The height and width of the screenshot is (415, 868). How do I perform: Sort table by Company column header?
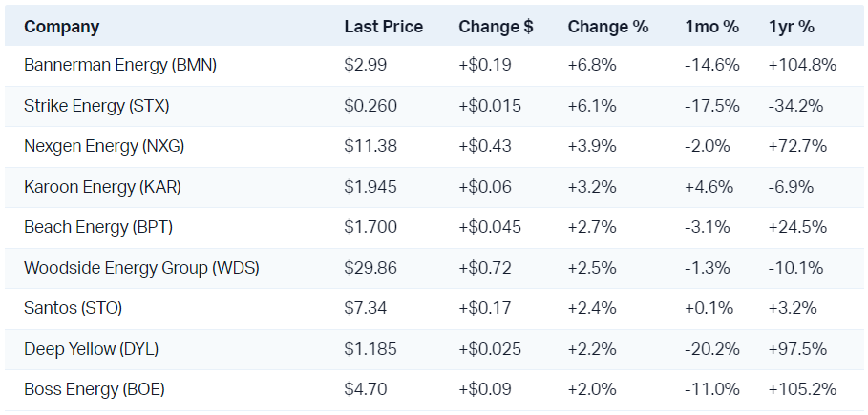61,27
